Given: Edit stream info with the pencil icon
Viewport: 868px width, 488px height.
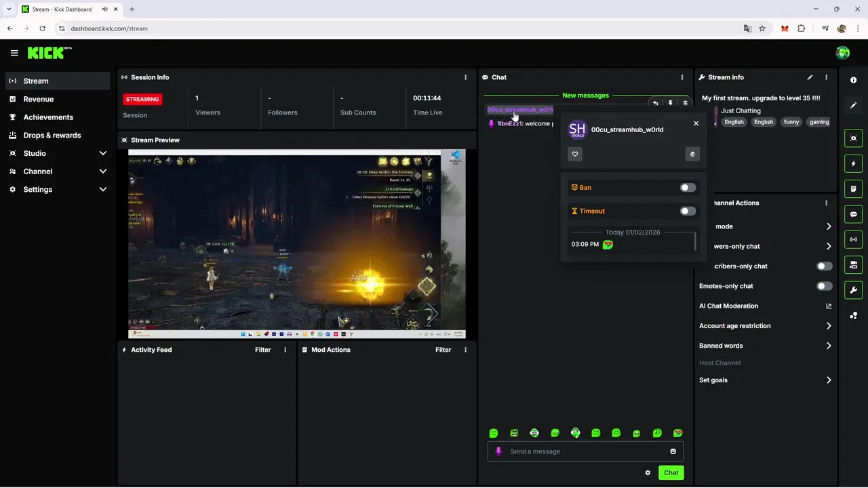Looking at the screenshot, I should point(810,77).
